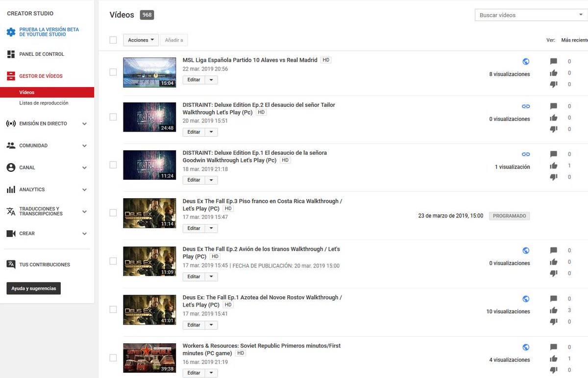Click thumbs-down icon for Workers & Resources video

tap(554, 370)
